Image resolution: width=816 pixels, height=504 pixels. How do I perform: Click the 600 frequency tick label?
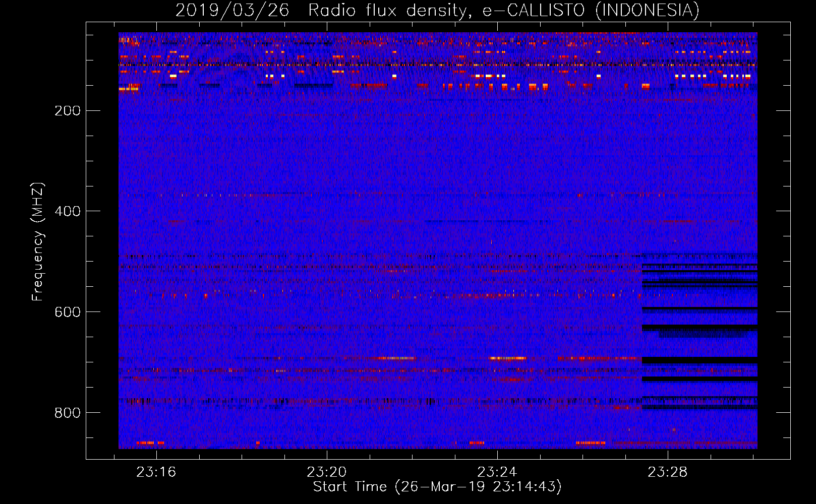click(68, 312)
